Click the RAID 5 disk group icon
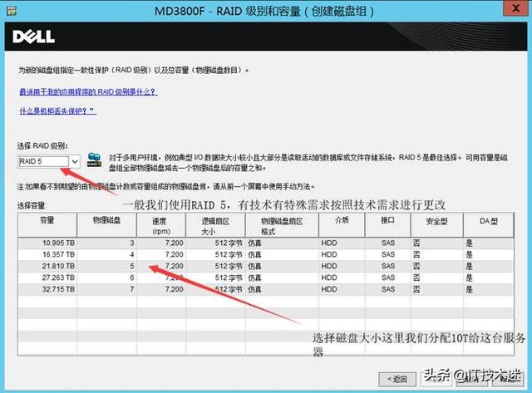Image resolution: width=532 pixels, height=393 pixels. tap(94, 160)
